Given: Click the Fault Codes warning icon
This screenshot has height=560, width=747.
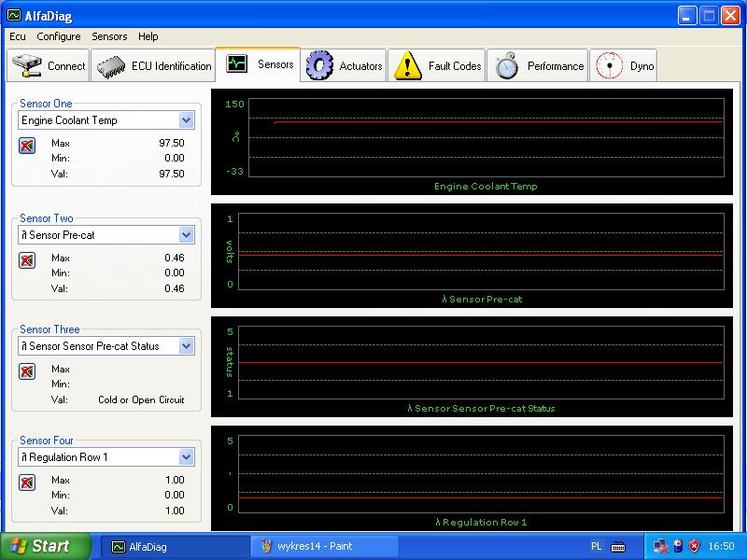Looking at the screenshot, I should [408, 66].
